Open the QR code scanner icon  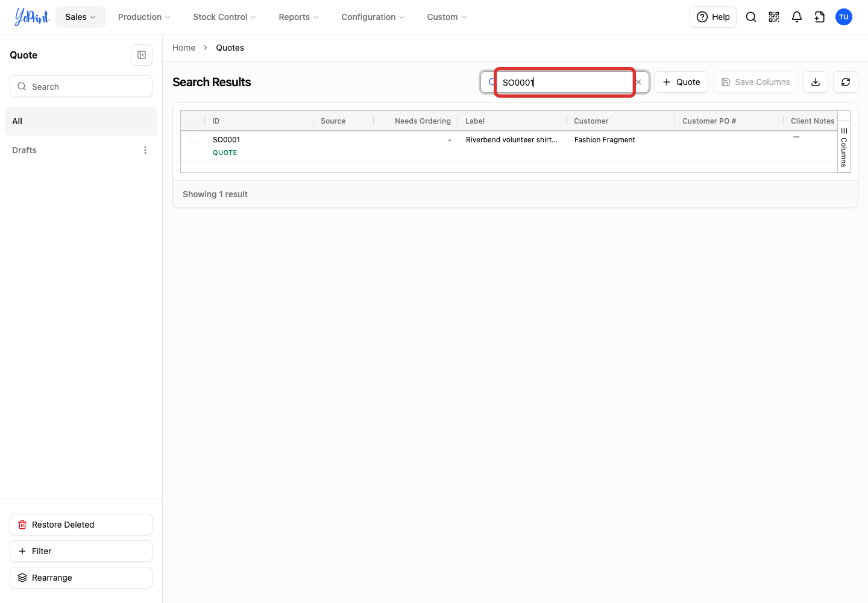click(x=774, y=17)
